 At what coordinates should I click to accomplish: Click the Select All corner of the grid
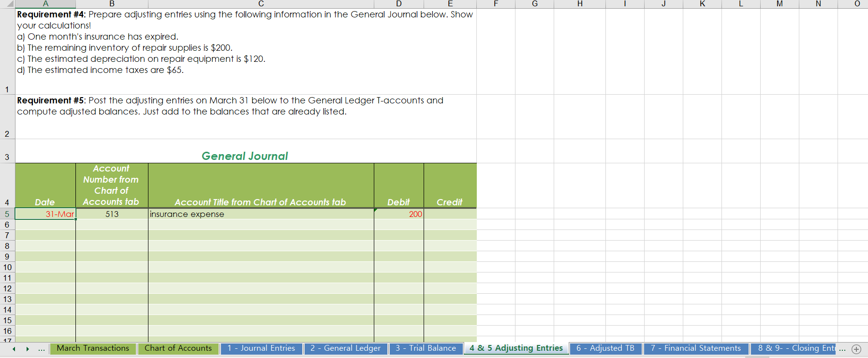tap(7, 4)
